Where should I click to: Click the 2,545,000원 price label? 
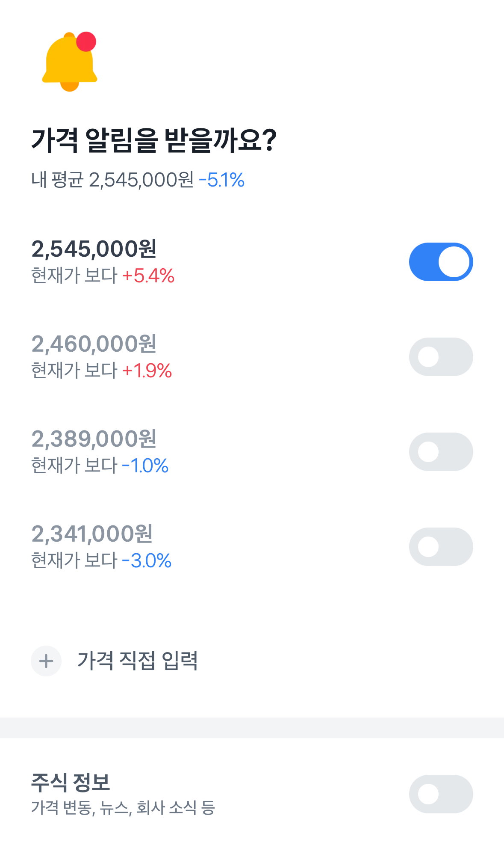click(x=94, y=249)
